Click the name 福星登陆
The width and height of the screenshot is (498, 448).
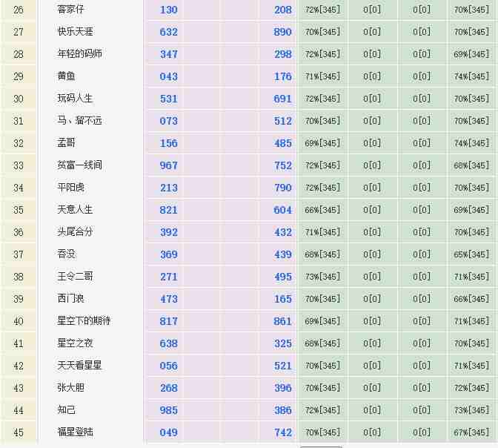[x=75, y=432]
